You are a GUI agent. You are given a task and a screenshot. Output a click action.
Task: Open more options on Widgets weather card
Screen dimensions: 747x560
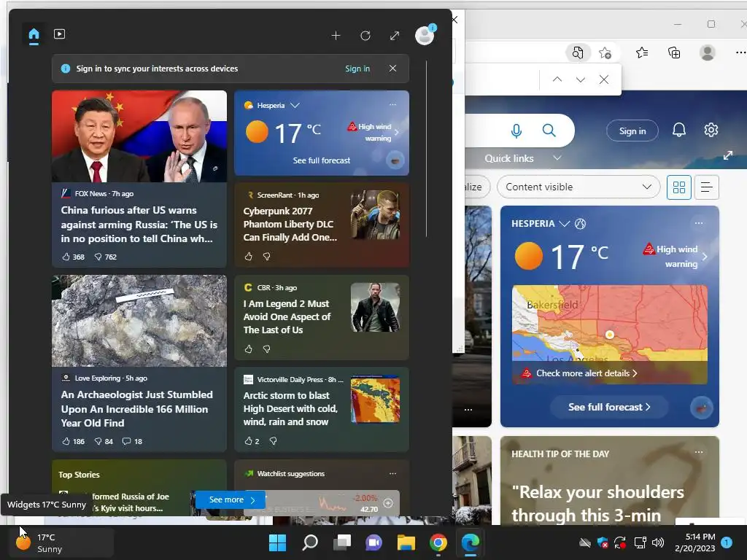[x=392, y=104]
